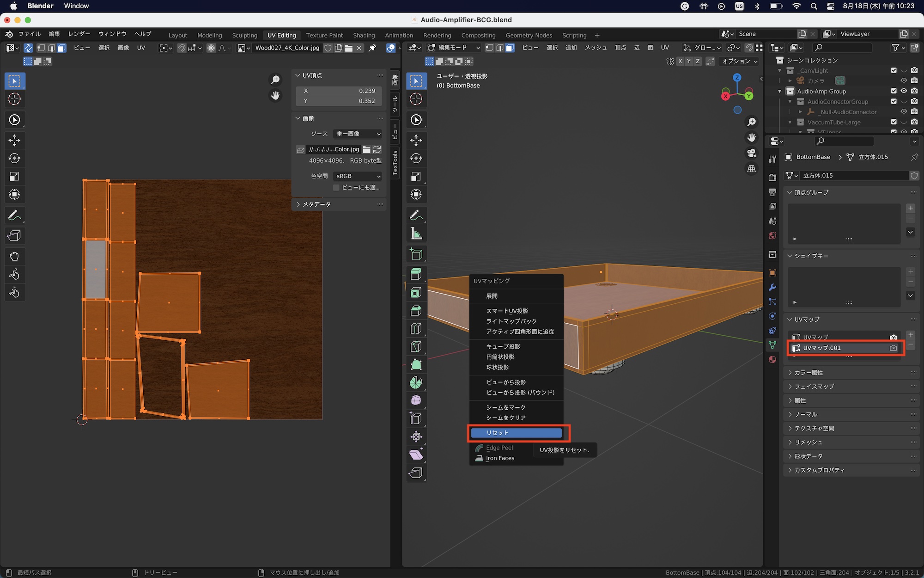Open the sRGB color space dropdown

pos(358,176)
